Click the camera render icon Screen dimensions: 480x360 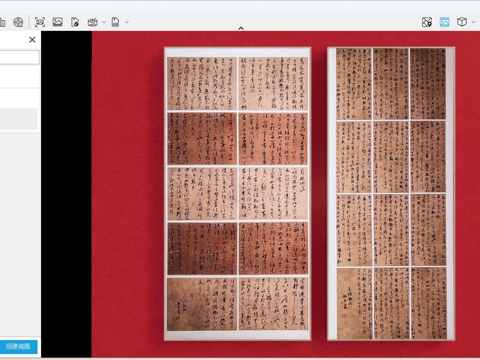(x=92, y=22)
